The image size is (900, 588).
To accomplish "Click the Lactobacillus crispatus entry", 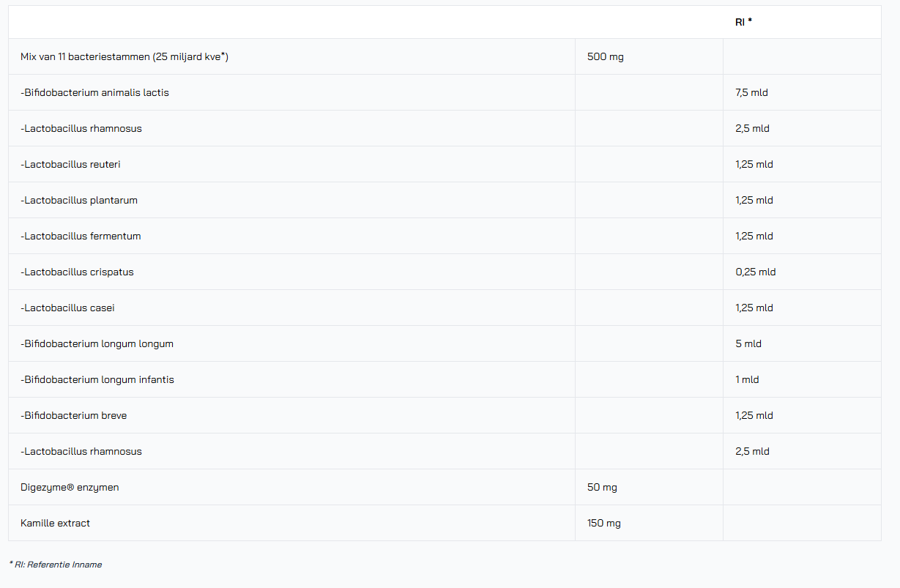I will (x=77, y=272).
